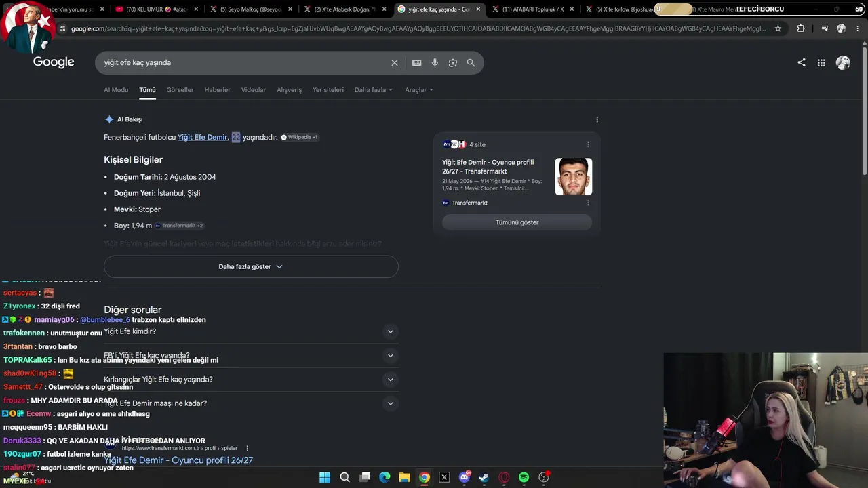The height and width of the screenshot is (488, 868).
Task: Switch to the Görseller images tab
Action: (x=180, y=90)
